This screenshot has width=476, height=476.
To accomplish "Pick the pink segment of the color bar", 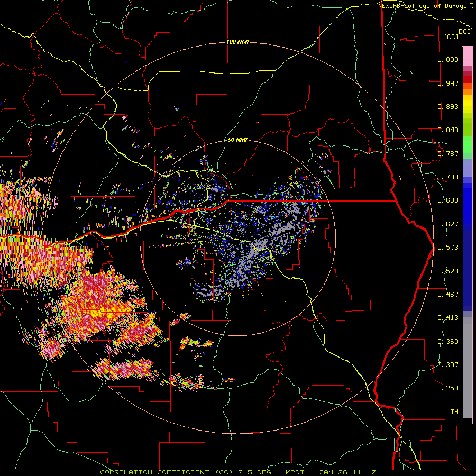I will 467,57.
